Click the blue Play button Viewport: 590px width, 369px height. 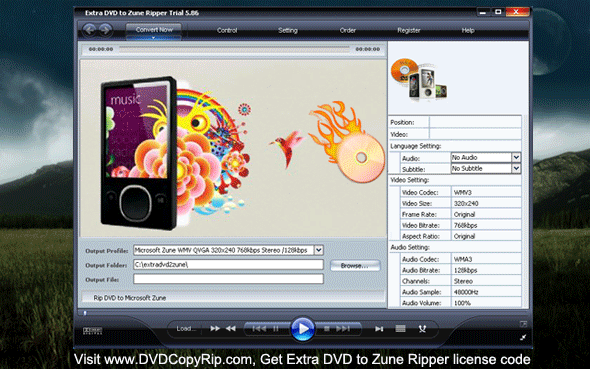coord(303,329)
